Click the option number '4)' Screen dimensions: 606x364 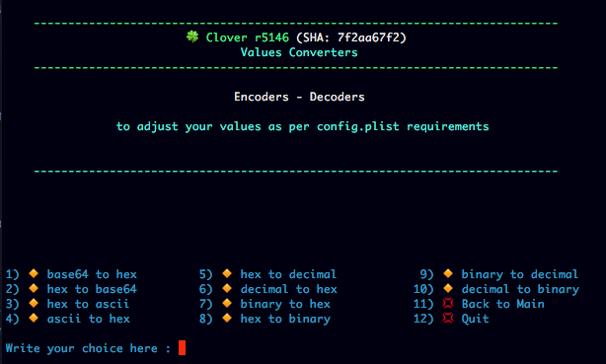(12, 319)
